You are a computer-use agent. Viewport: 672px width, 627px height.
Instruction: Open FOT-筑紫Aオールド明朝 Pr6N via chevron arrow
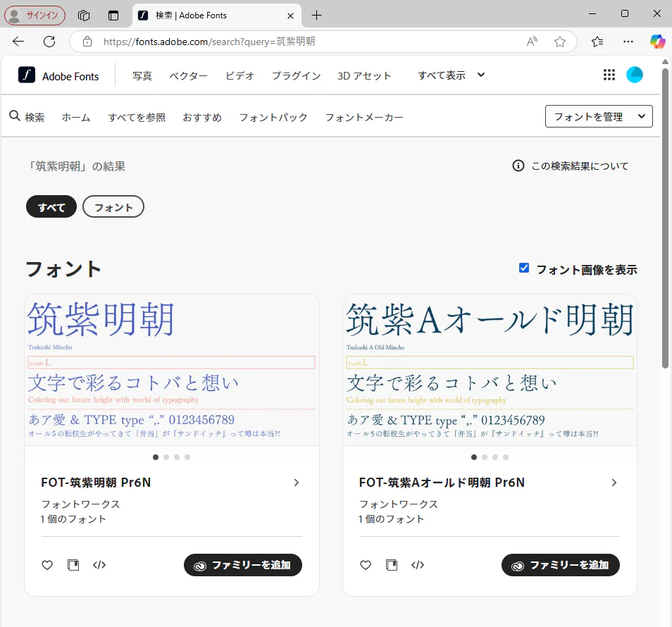pyautogui.click(x=614, y=483)
